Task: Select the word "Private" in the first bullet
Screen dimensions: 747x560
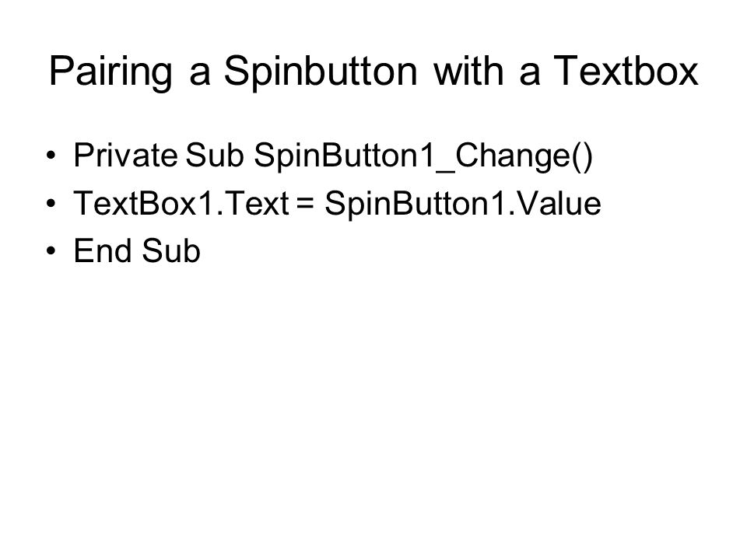Action: pos(125,156)
